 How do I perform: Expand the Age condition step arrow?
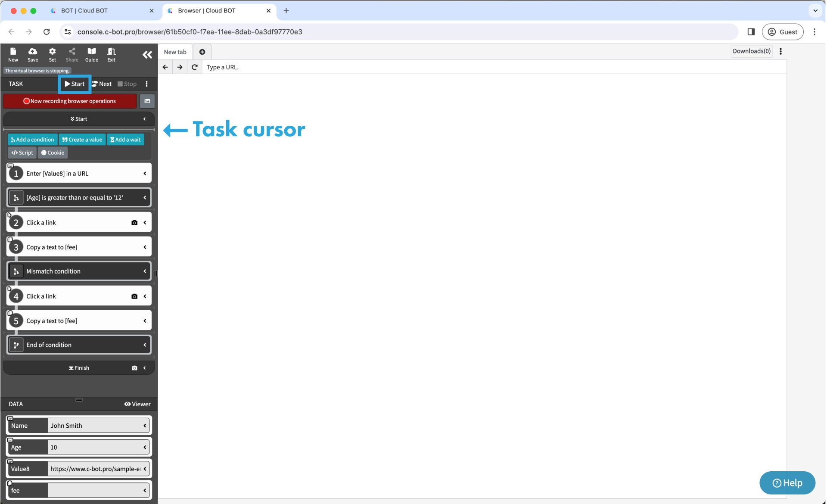[x=145, y=198]
